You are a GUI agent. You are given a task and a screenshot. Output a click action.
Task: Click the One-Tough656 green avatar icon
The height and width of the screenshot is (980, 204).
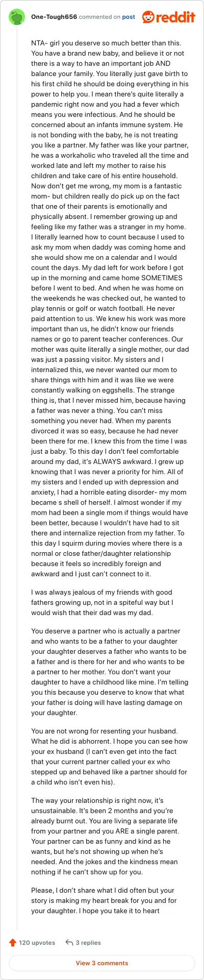(17, 17)
